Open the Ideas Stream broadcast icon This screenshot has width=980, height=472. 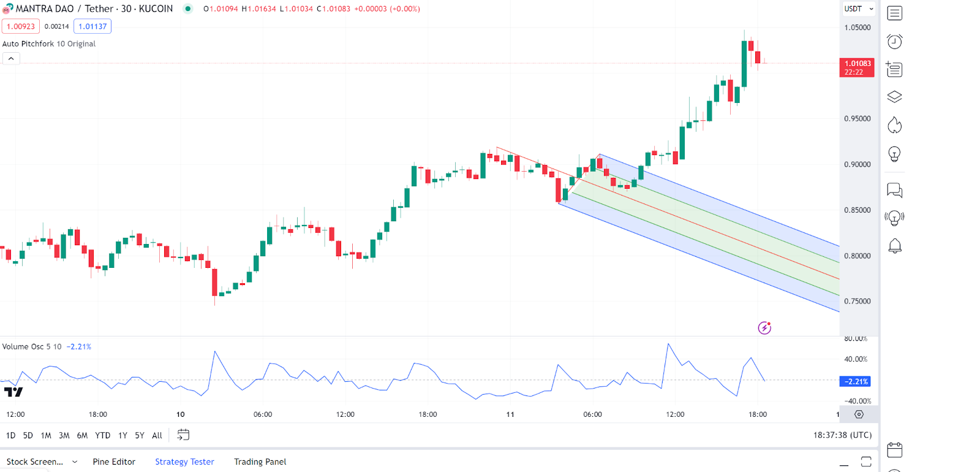(x=894, y=218)
